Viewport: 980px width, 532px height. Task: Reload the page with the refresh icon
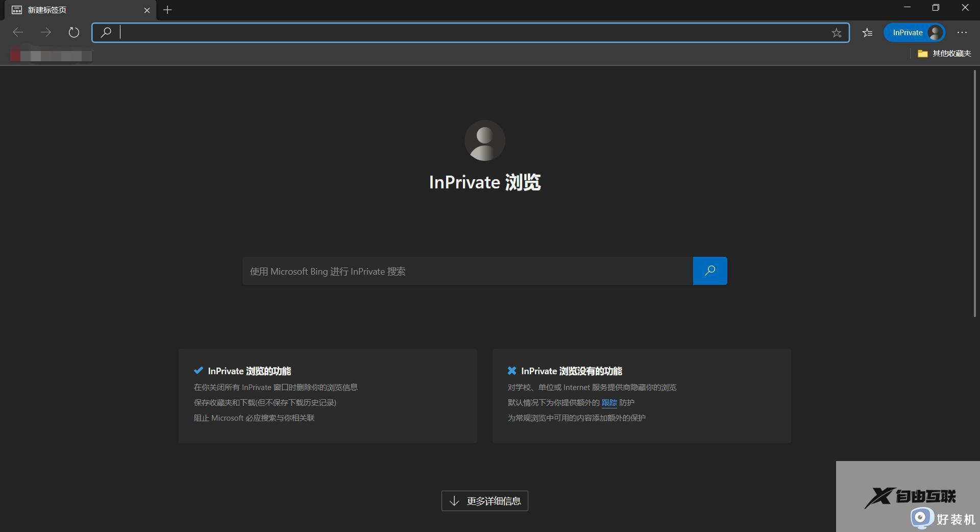point(74,33)
